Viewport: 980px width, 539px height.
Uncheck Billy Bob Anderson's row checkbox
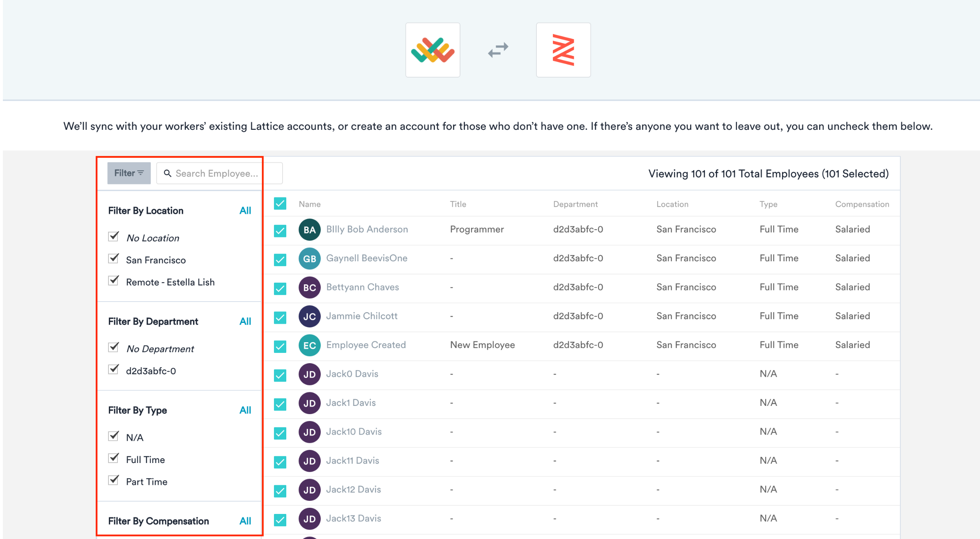point(280,230)
